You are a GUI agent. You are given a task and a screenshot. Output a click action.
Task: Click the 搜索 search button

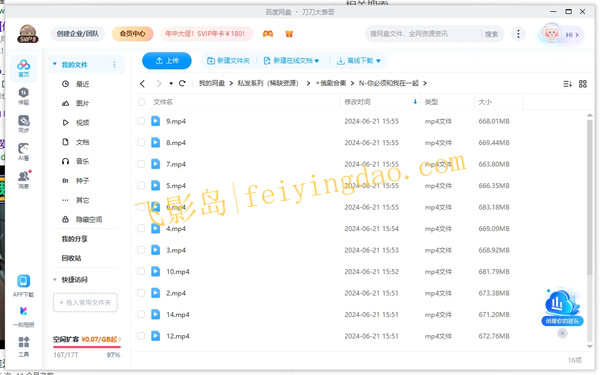coord(491,34)
